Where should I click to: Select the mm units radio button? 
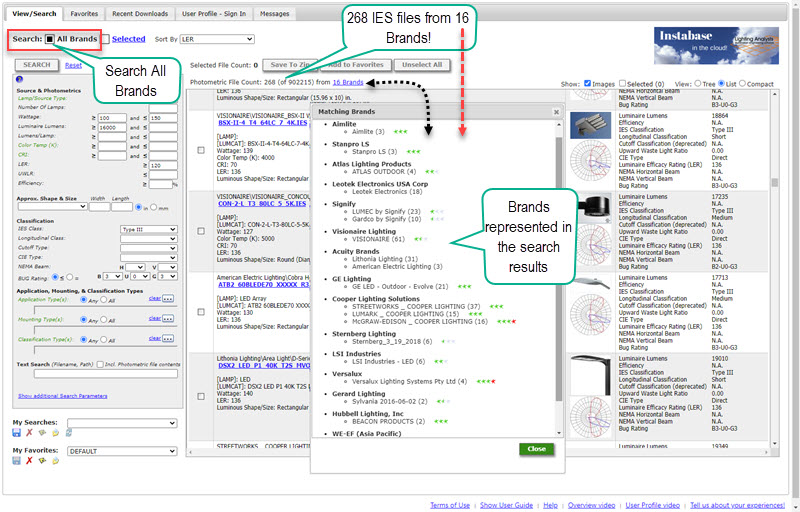pyautogui.click(x=155, y=208)
